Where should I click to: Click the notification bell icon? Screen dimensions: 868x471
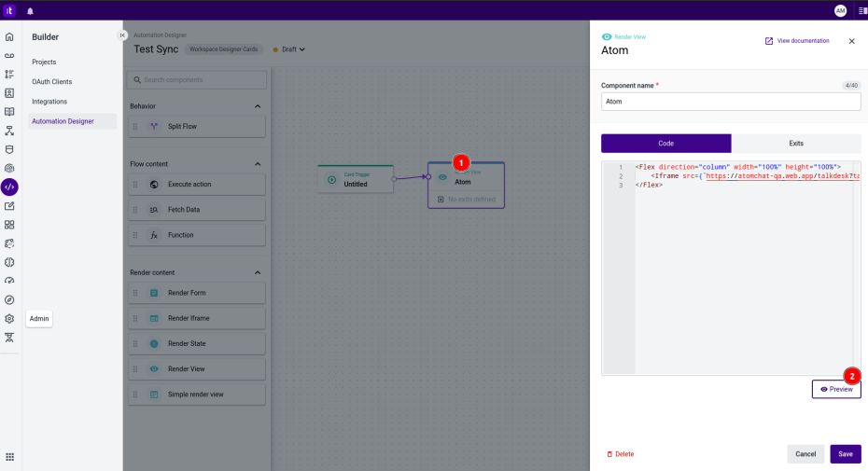point(30,10)
